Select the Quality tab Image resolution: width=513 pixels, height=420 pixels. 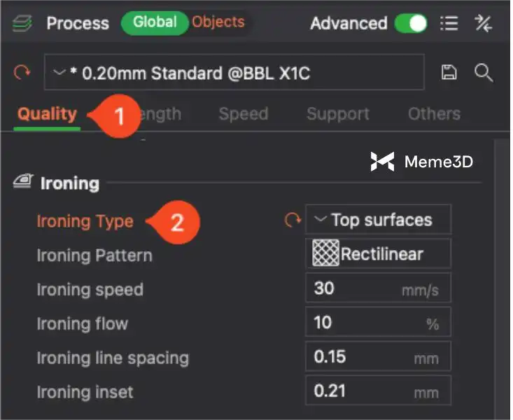pyautogui.click(x=47, y=114)
